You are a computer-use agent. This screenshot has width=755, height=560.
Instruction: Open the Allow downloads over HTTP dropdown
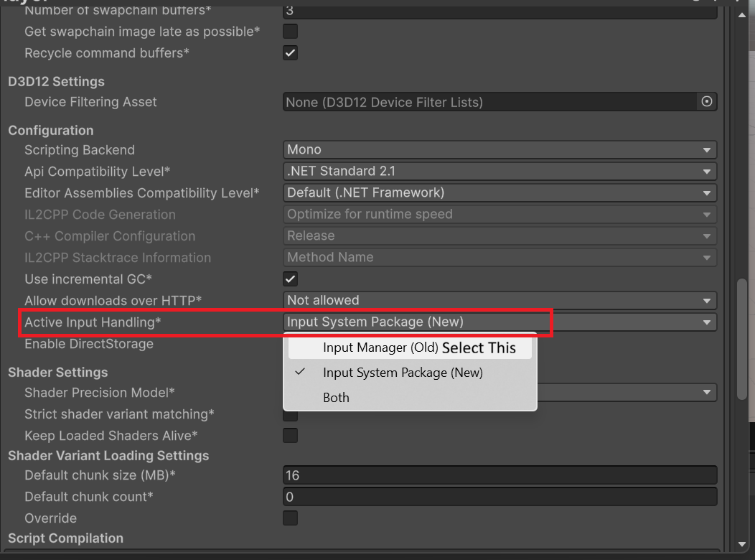click(500, 300)
